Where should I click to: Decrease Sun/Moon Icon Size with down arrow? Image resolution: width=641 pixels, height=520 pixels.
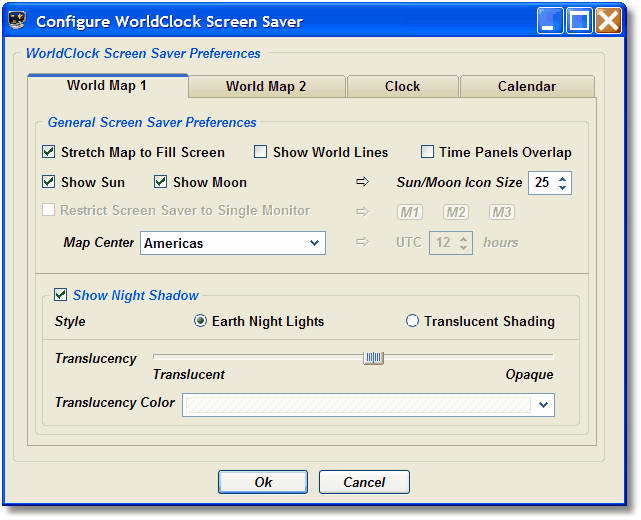(563, 187)
